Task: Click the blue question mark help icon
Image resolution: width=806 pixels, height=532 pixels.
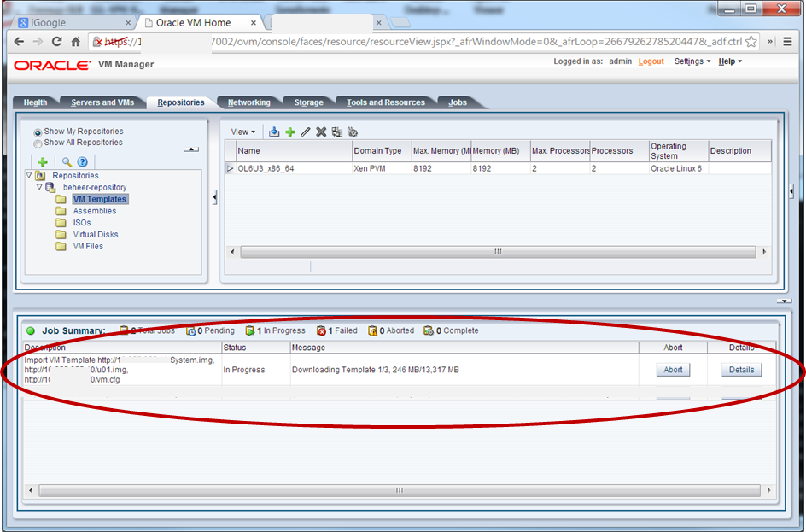Action: 82,162
